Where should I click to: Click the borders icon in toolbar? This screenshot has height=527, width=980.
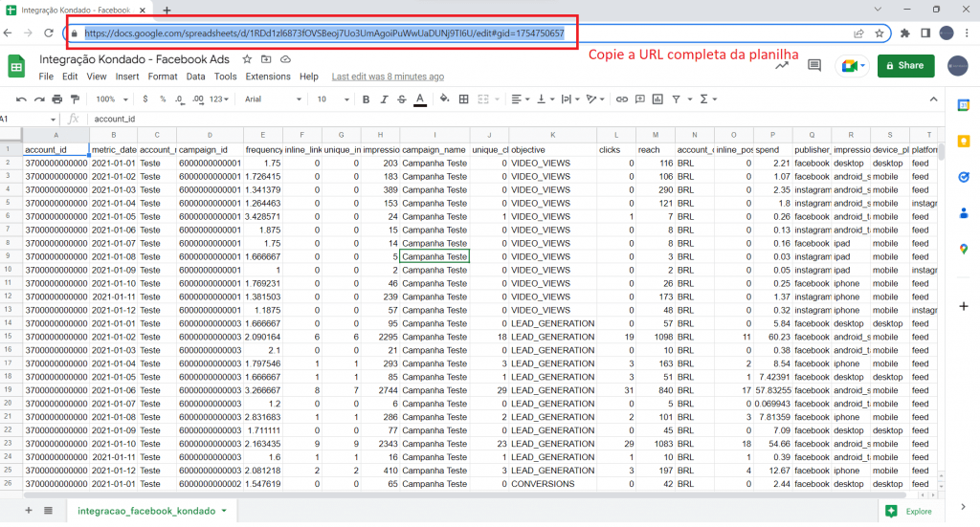(464, 99)
